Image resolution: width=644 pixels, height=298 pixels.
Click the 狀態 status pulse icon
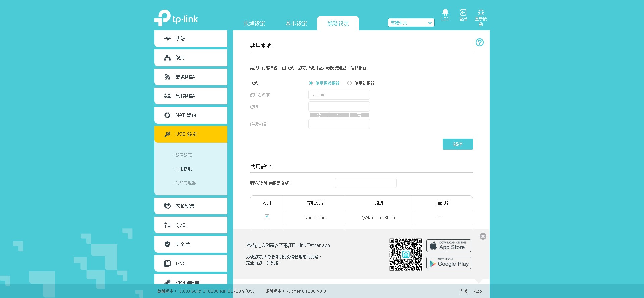coord(167,39)
